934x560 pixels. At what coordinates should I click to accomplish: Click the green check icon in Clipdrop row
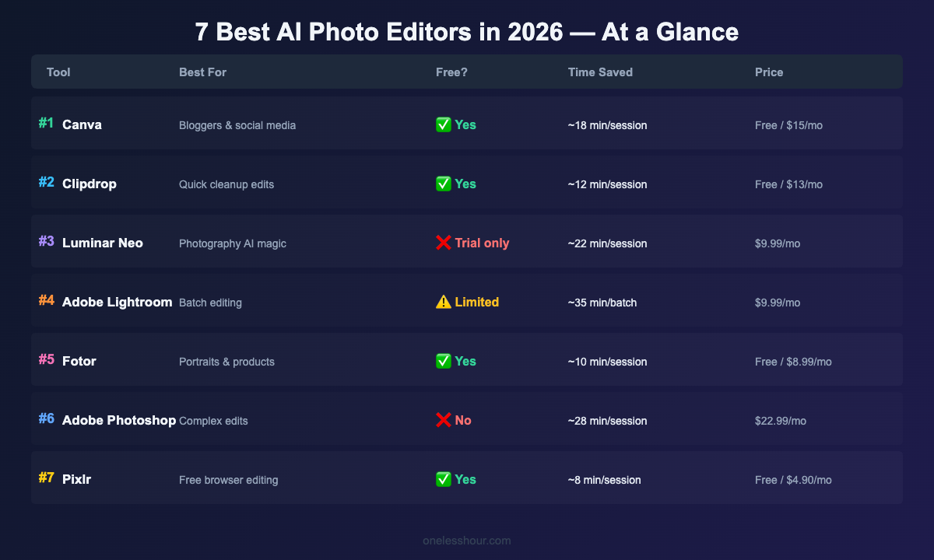point(444,184)
